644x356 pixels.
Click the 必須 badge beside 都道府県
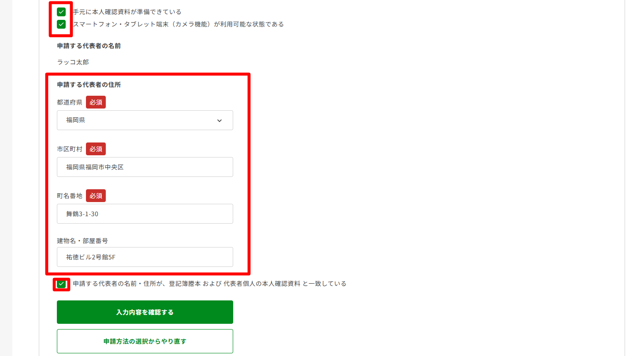coord(96,102)
